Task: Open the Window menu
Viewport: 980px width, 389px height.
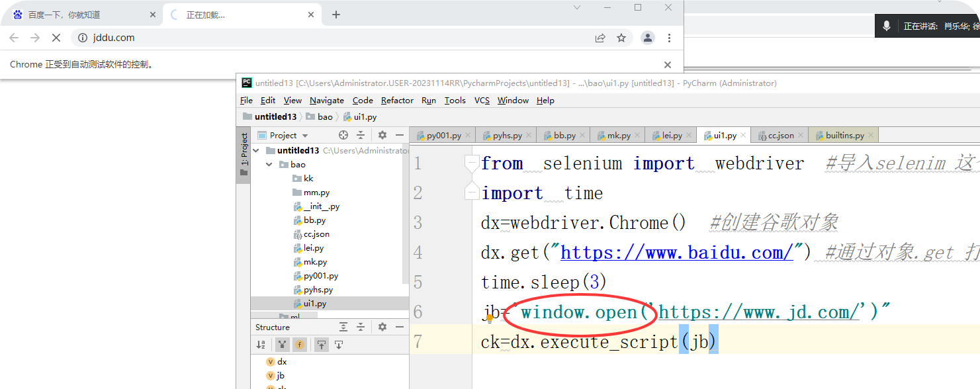Action: click(513, 101)
